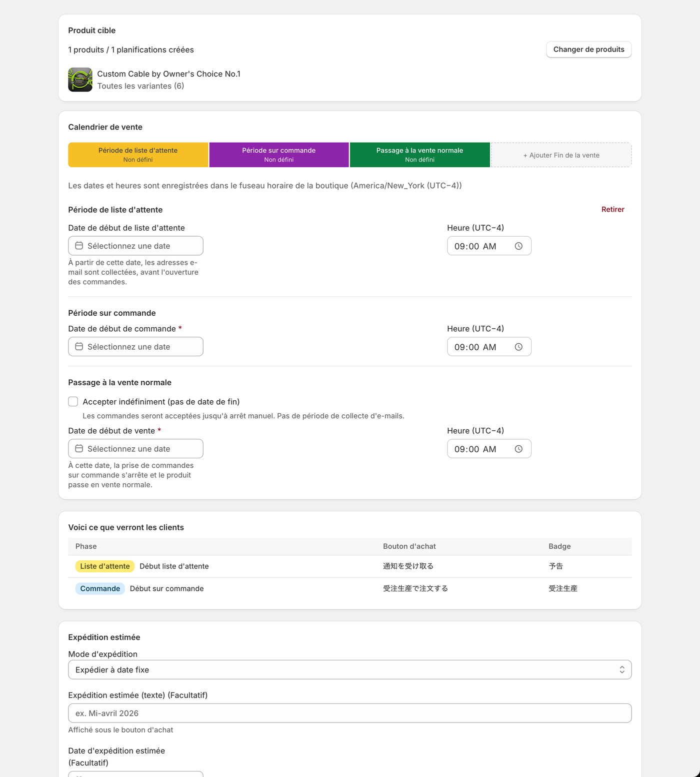Click the Début sur commande text
The width and height of the screenshot is (700, 777).
(166, 588)
